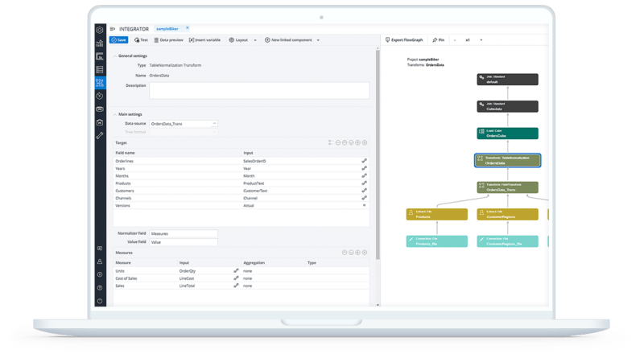Open the Layout dropdown arrow
644x362 pixels.
point(255,39)
